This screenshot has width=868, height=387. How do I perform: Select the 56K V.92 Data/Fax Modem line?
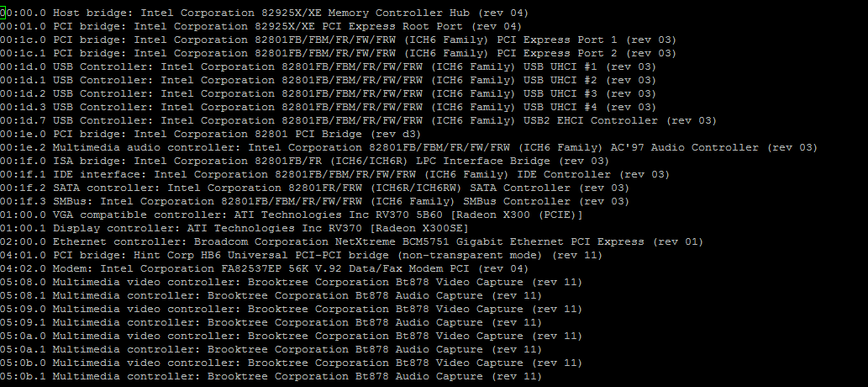click(264, 269)
